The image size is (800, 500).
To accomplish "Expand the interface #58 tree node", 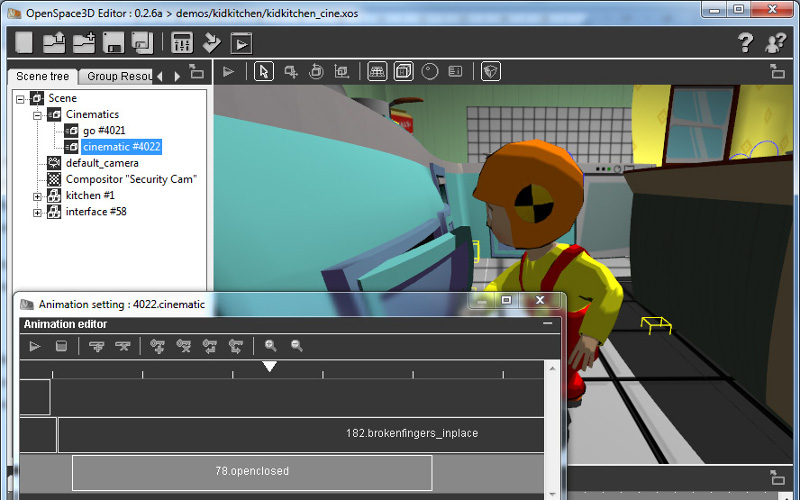I will [x=38, y=212].
